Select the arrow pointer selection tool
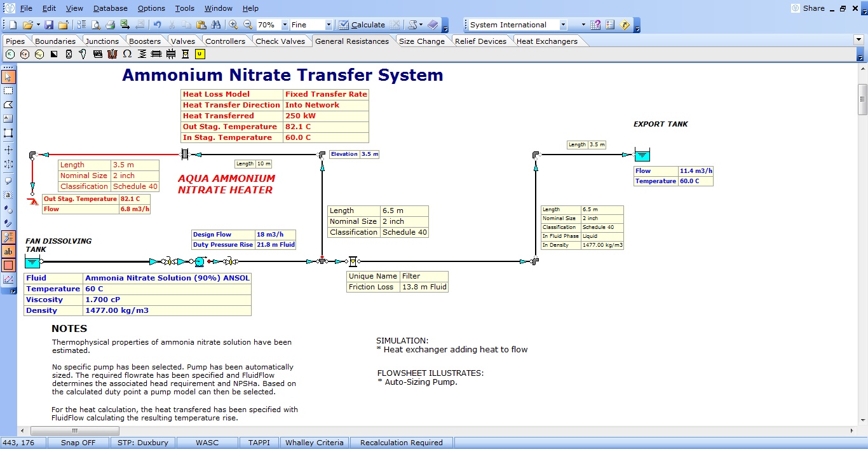This screenshot has height=449, width=868. point(8,77)
